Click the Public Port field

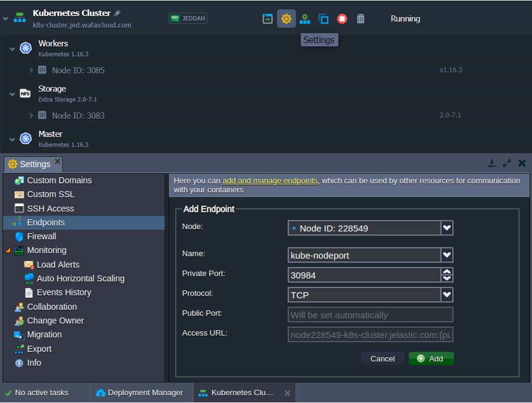[370, 315]
